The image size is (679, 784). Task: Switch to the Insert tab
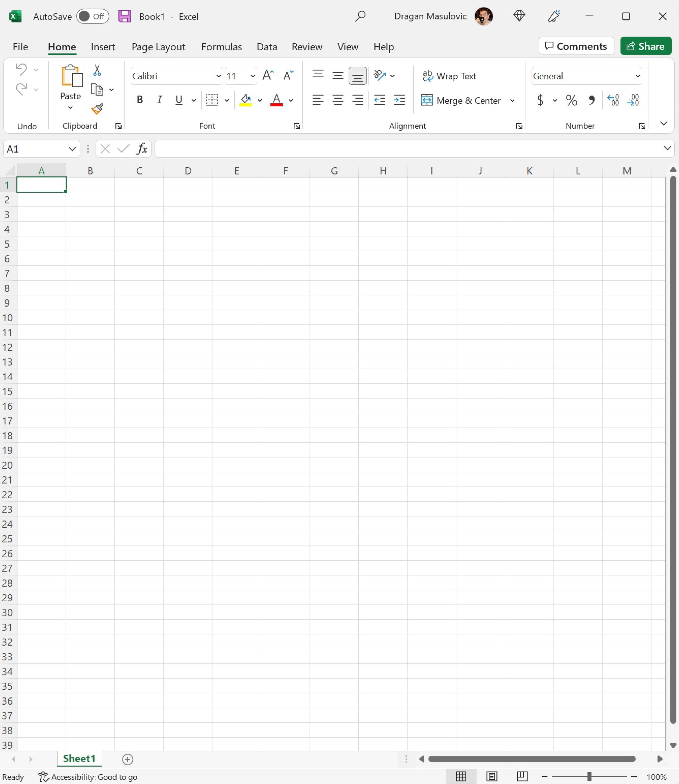[x=103, y=47]
